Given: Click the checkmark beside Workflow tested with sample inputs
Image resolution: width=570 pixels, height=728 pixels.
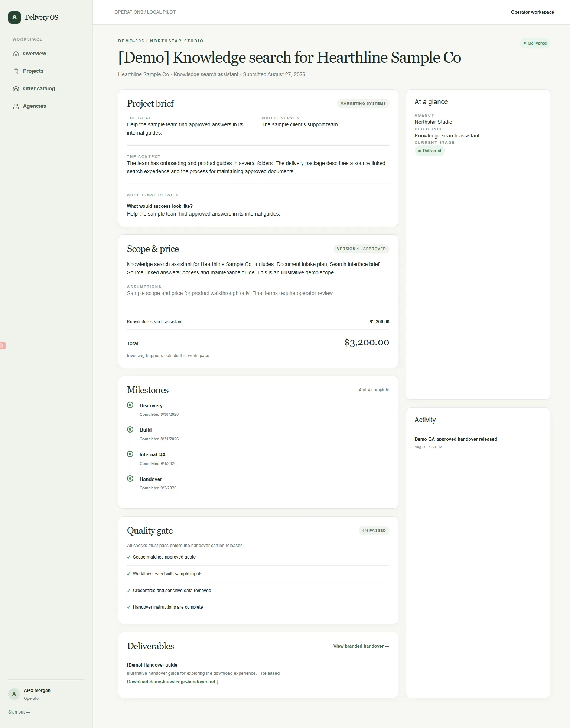Looking at the screenshot, I should point(129,574).
